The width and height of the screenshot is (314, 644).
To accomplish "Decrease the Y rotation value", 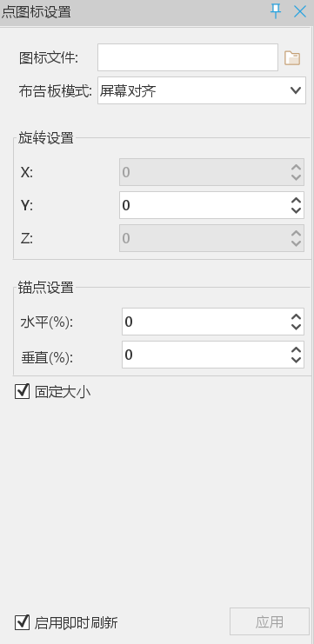I will [x=296, y=209].
